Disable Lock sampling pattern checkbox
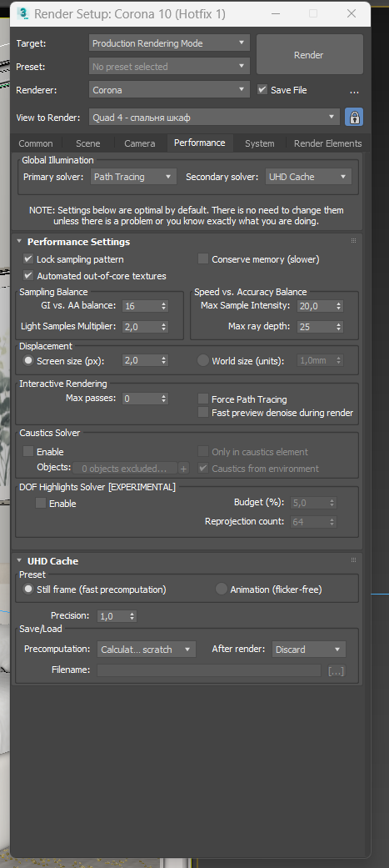 tap(28, 258)
